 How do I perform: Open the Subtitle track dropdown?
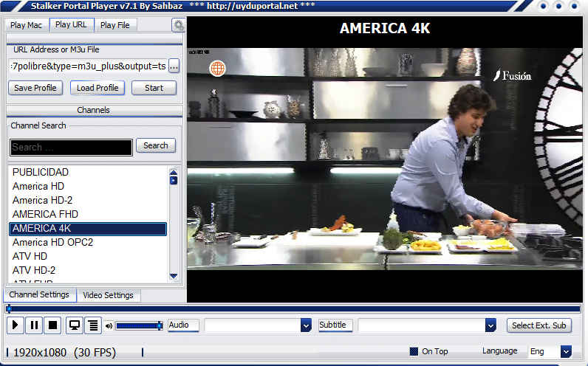pos(490,325)
